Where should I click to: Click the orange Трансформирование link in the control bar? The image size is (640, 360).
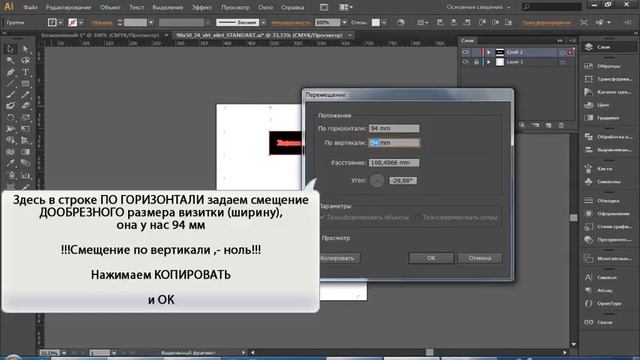[x=546, y=22]
